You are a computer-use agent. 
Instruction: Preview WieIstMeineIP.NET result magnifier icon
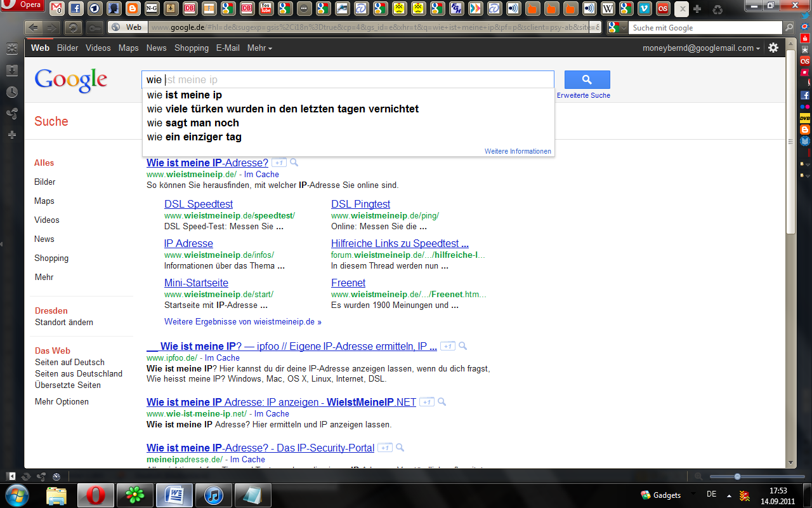tap(442, 401)
